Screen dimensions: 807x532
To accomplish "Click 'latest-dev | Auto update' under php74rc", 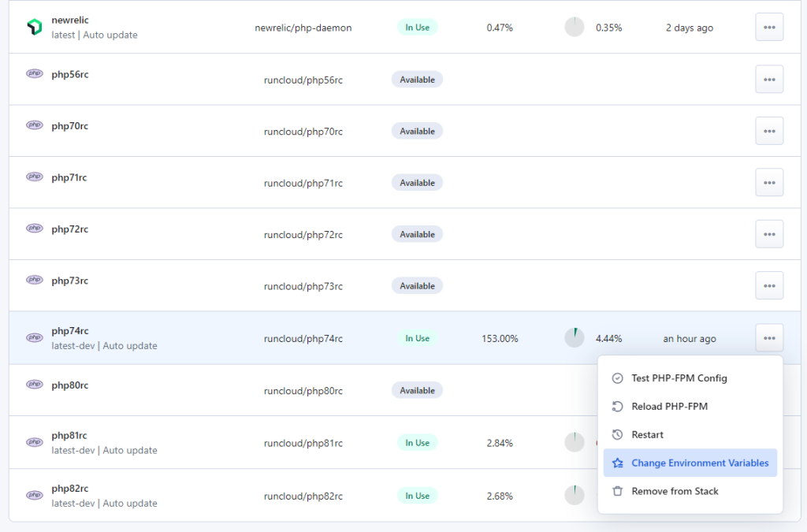I will coord(105,346).
